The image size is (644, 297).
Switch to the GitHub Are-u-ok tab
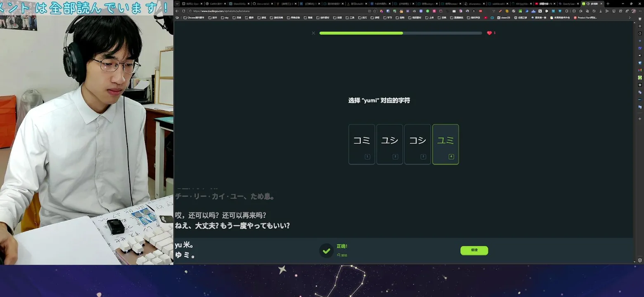point(263,4)
